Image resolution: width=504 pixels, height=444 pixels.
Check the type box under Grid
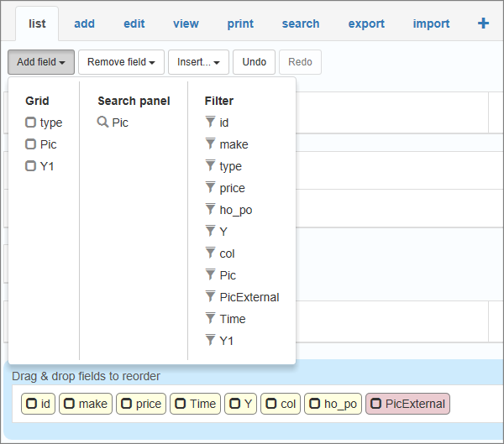pyautogui.click(x=31, y=123)
